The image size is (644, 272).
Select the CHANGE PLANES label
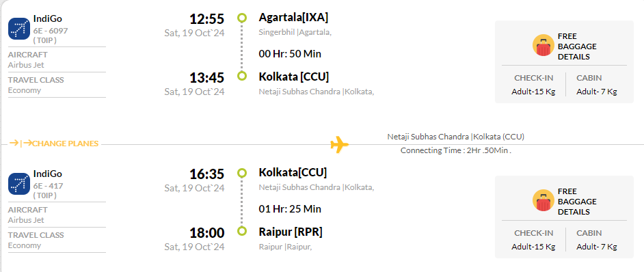click(x=66, y=144)
